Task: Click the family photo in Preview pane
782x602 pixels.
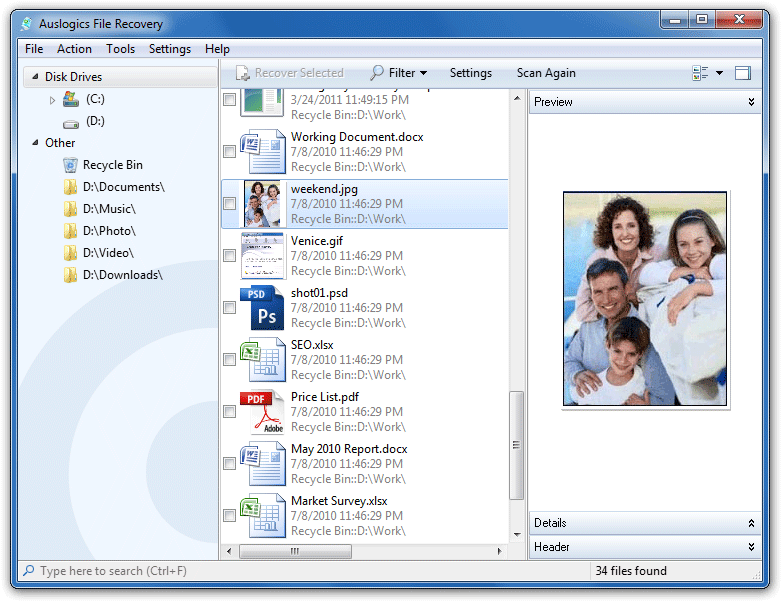Action: coord(645,299)
